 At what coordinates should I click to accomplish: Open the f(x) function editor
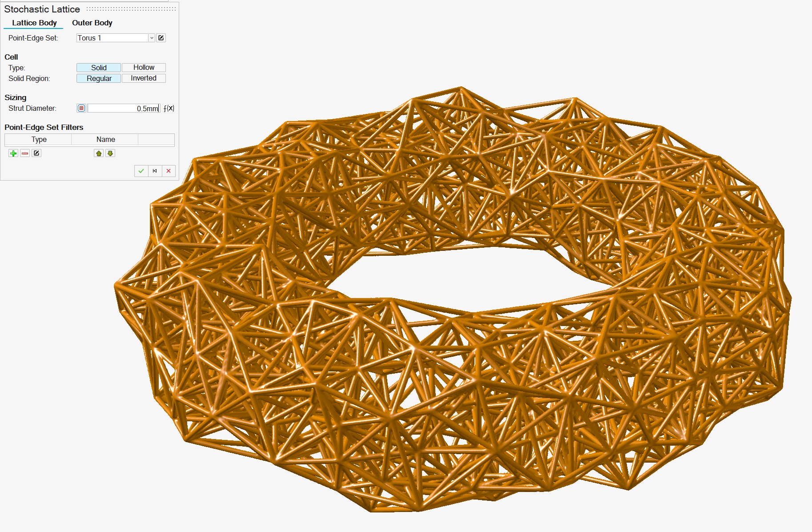[169, 108]
